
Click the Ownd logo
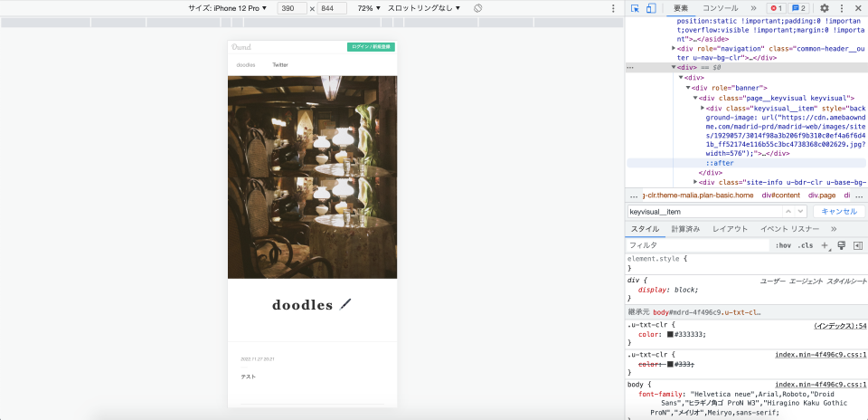click(x=242, y=47)
